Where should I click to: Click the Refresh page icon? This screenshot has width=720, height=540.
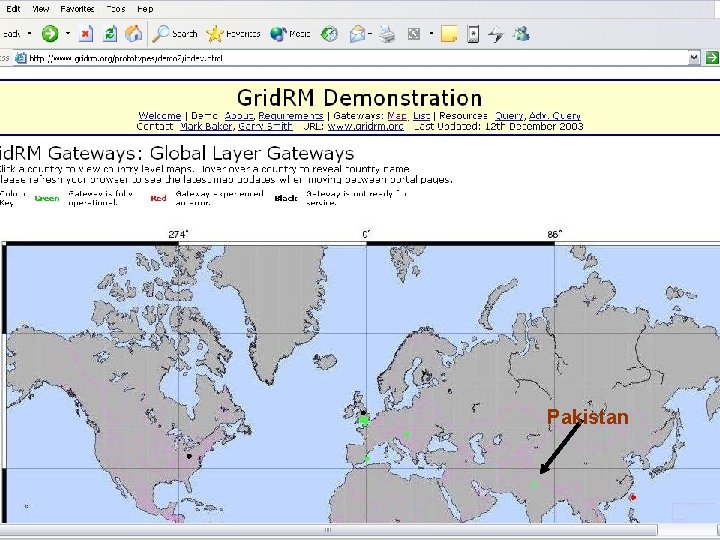[x=110, y=34]
